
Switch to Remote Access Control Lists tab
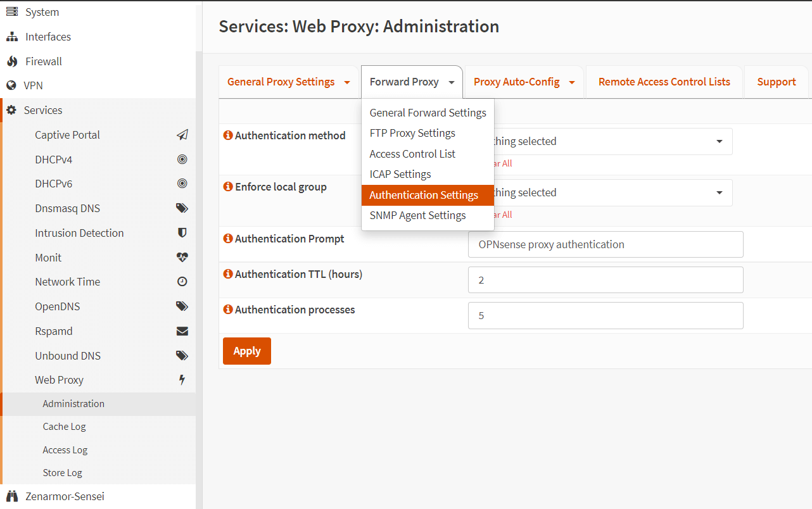[x=664, y=82]
